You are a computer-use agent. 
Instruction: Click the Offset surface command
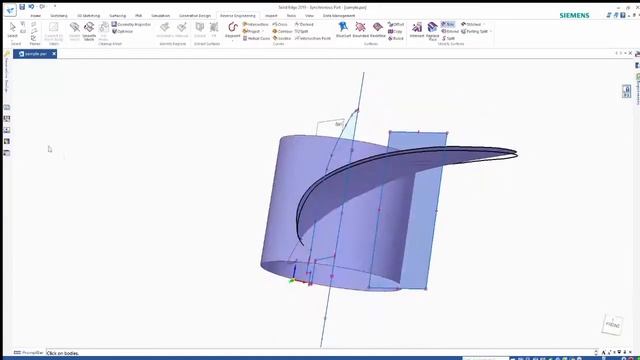(x=396, y=24)
